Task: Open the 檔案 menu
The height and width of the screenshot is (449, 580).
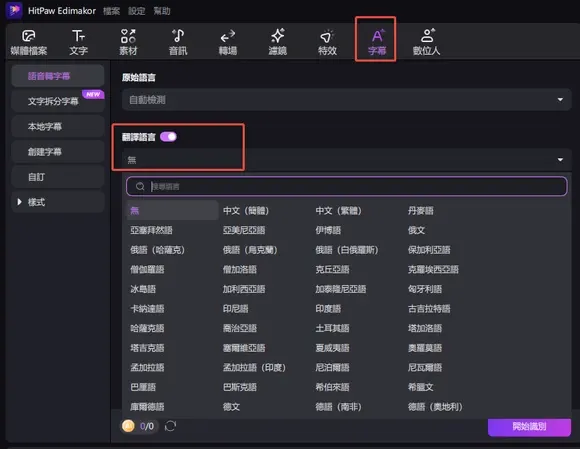Action: 111,11
